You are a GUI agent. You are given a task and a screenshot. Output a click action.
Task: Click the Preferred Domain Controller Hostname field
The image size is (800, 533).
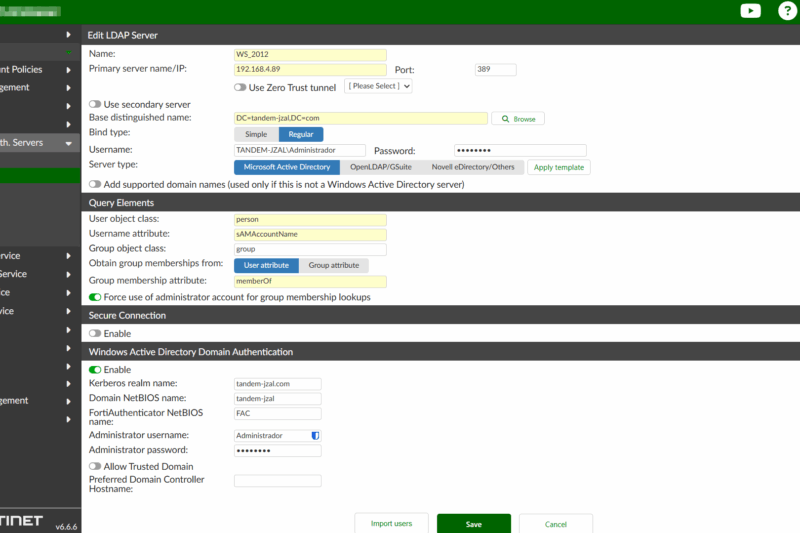(278, 481)
